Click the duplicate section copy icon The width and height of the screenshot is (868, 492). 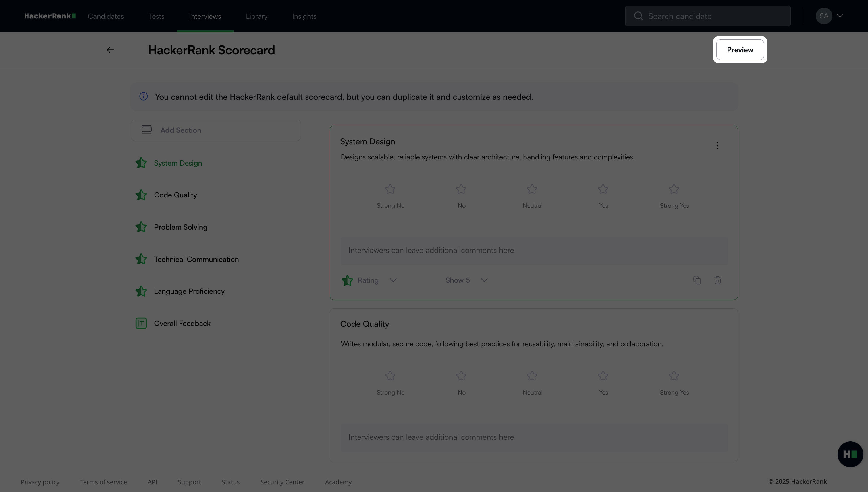click(x=697, y=280)
